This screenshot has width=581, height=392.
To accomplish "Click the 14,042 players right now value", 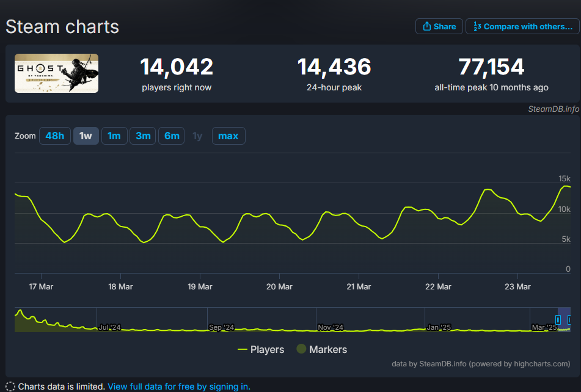I will (x=177, y=67).
